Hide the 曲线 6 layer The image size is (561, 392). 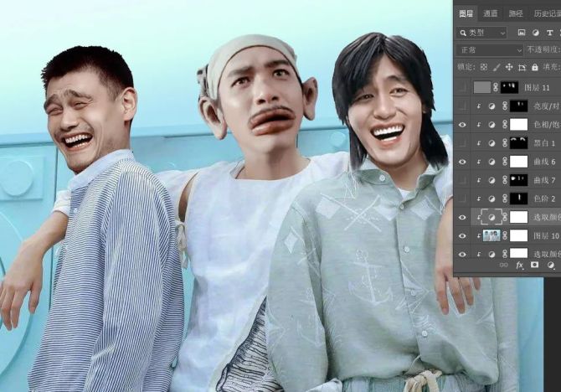(461, 161)
